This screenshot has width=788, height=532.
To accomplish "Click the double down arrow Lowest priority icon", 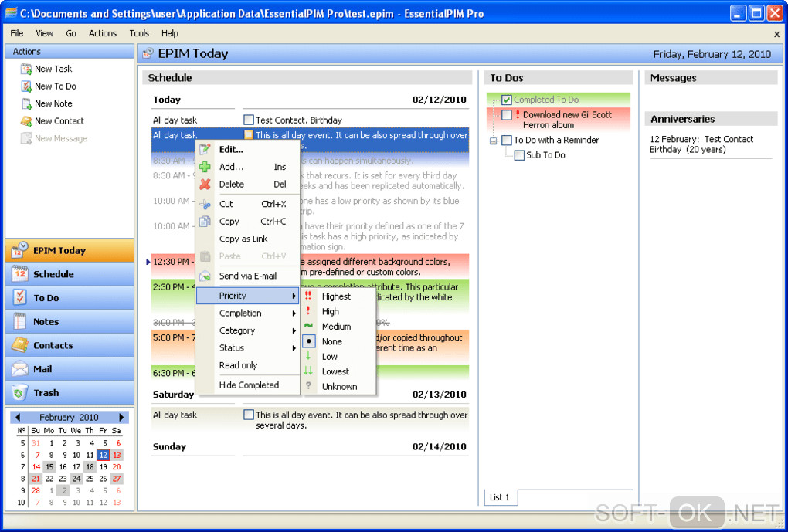I will tap(308, 371).
